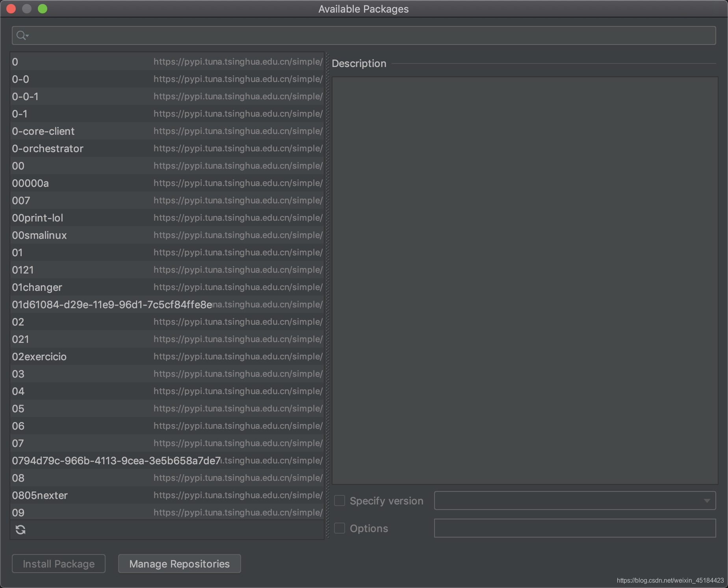Viewport: 728px width, 588px height.
Task: Select package "007"
Action: [167, 200]
